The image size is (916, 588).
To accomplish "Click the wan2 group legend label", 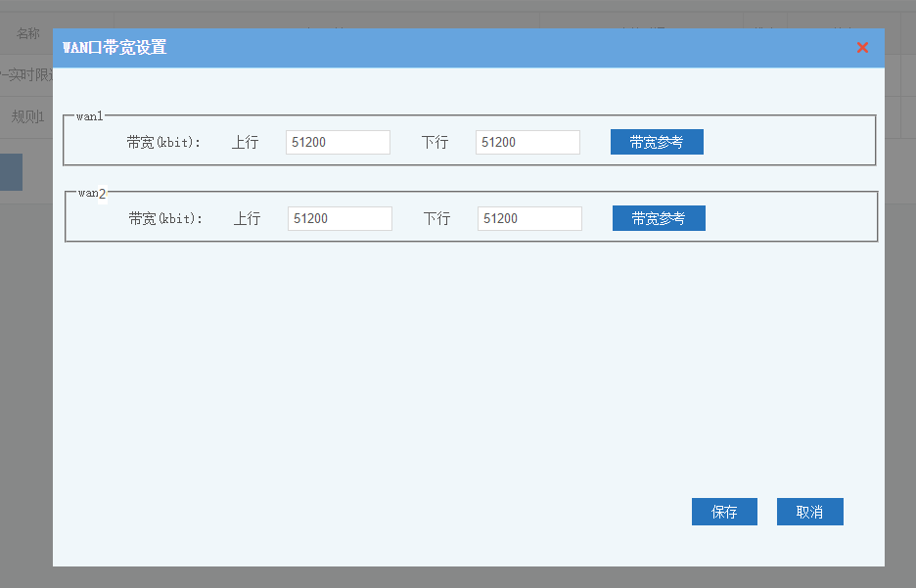I will point(92,193).
